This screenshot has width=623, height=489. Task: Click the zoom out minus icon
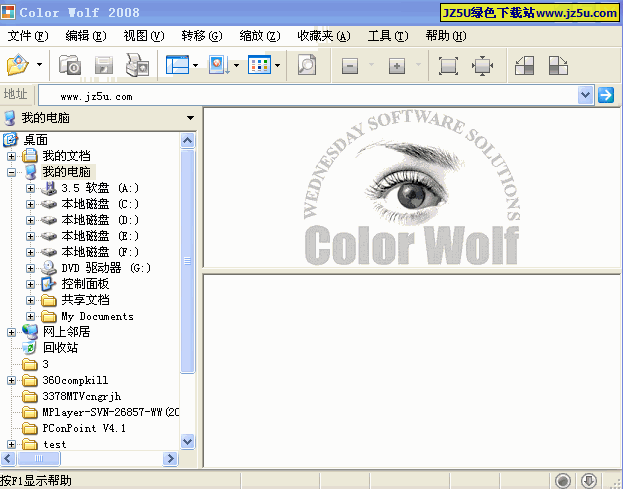pyautogui.click(x=350, y=66)
